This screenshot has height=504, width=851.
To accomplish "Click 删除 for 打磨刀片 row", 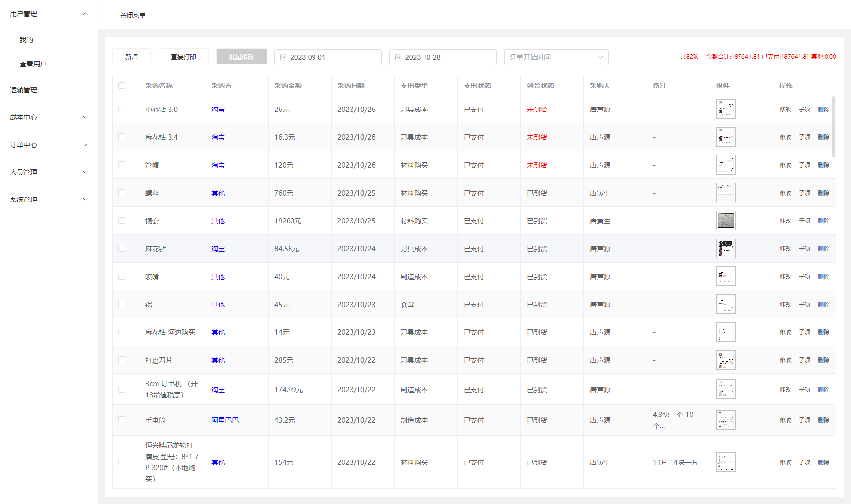I will pos(824,360).
